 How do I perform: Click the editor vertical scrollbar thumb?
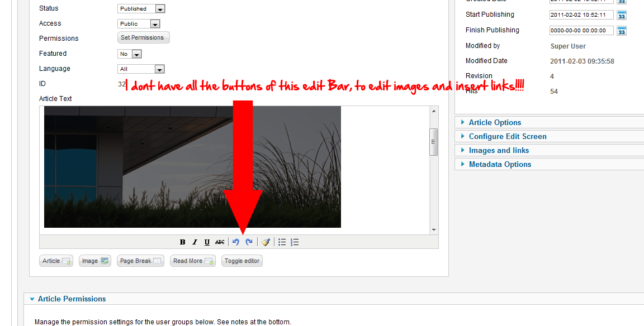tap(434, 142)
